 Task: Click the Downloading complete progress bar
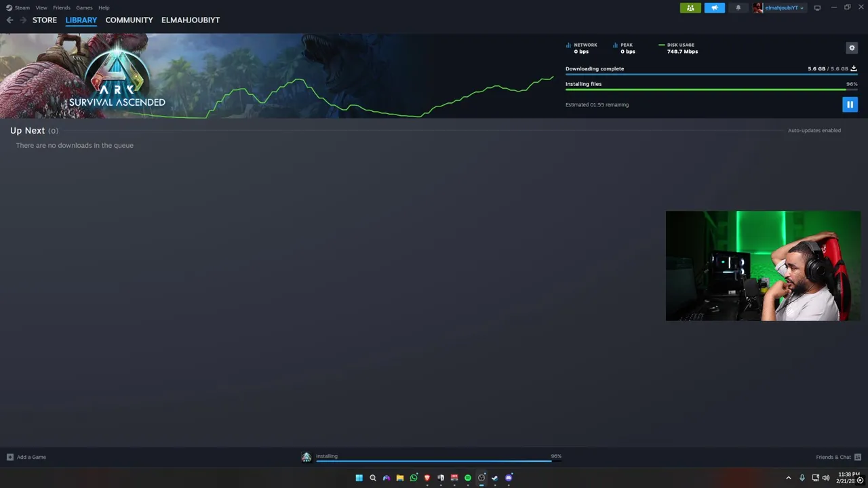tap(711, 74)
